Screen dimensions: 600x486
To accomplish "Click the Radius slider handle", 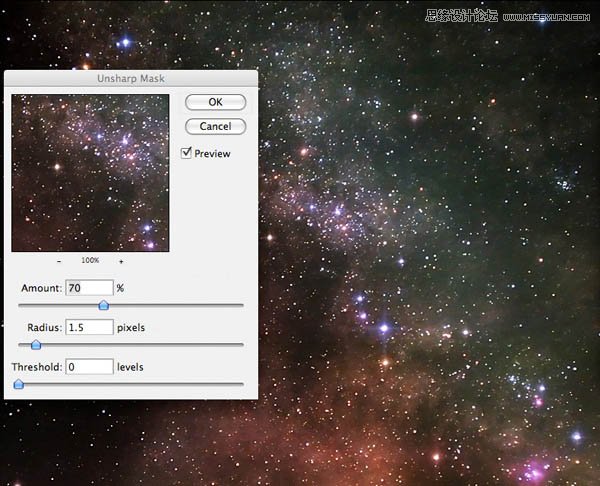I will tap(36, 344).
